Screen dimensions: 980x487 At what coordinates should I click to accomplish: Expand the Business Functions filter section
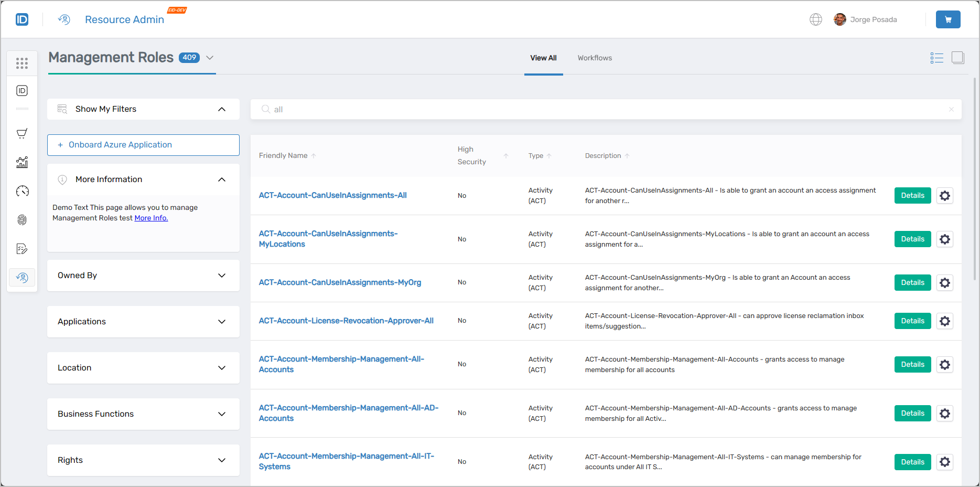pos(221,414)
